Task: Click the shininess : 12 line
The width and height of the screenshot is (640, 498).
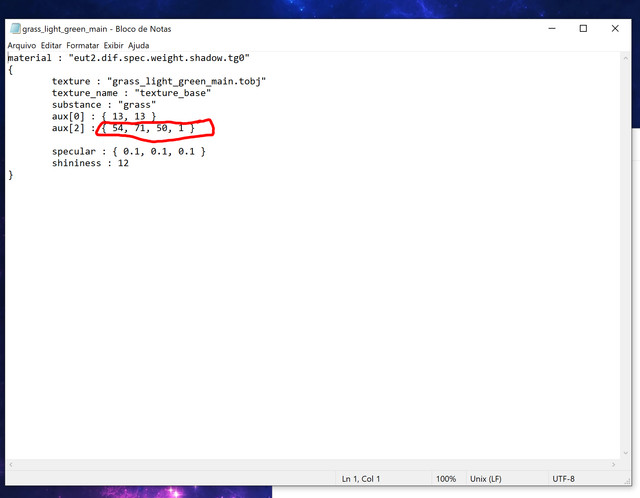Action: 90,163
